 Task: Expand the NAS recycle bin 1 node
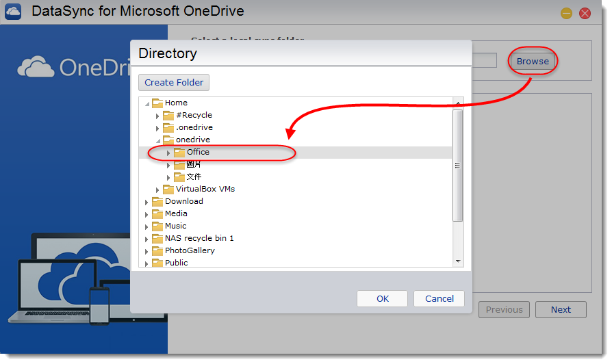coord(146,239)
